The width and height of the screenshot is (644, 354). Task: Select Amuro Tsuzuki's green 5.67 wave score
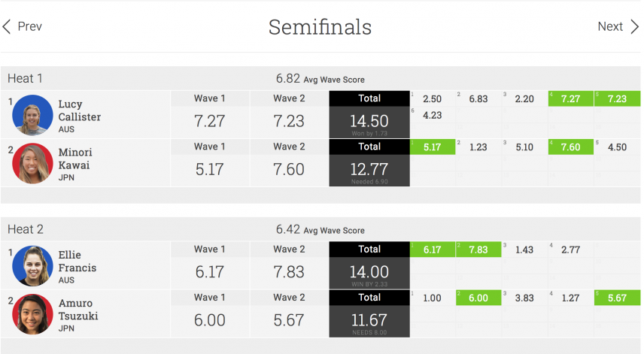pos(618,298)
